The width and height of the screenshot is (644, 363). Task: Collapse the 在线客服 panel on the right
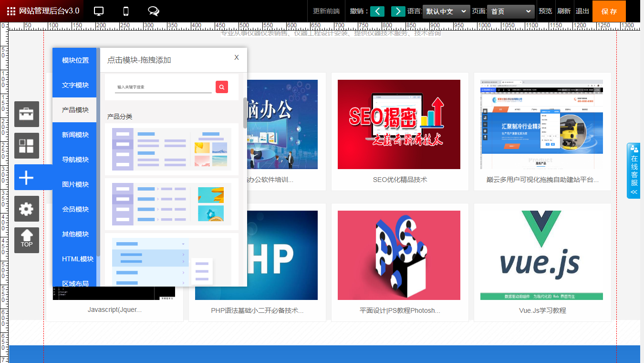click(x=634, y=192)
